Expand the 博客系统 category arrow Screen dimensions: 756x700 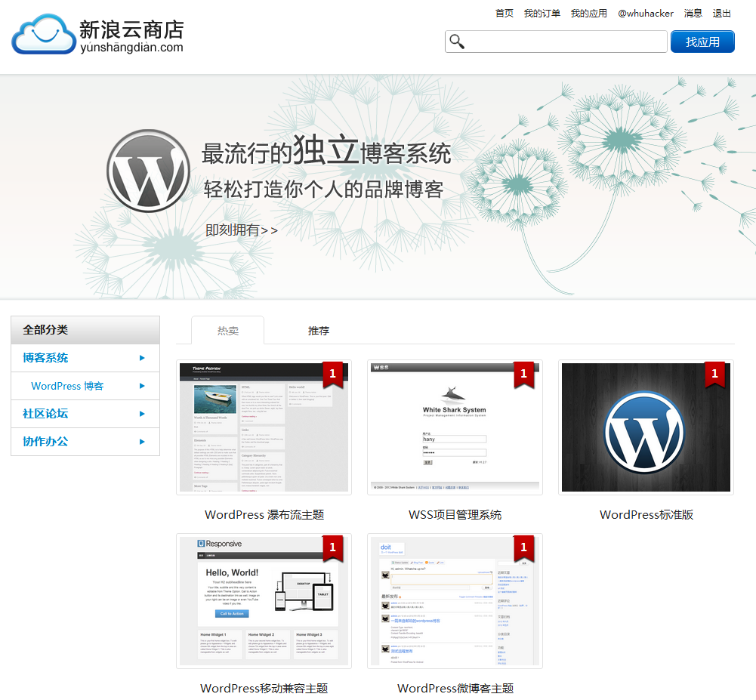(142, 358)
